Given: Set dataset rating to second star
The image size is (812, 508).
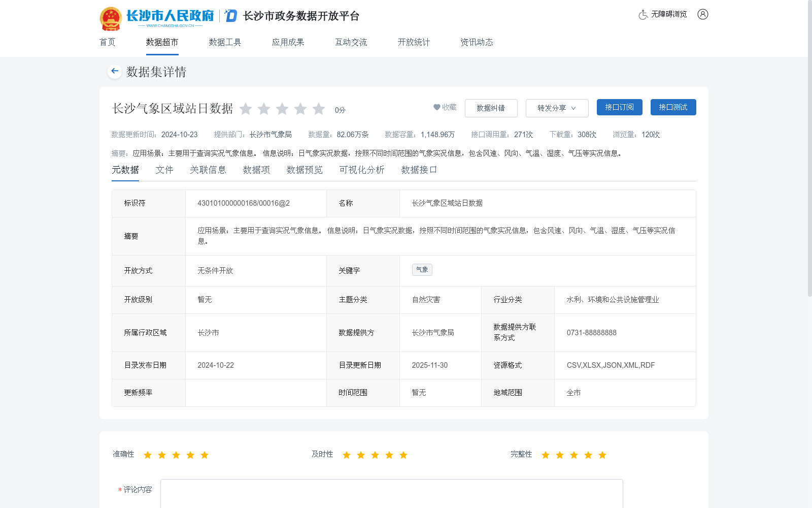Looking at the screenshot, I should [x=264, y=109].
